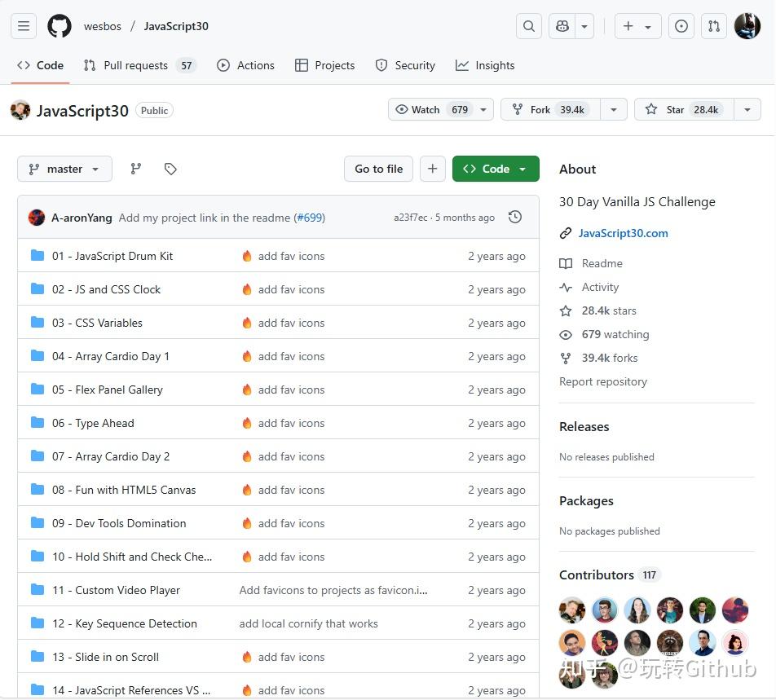Open the create new plus menu

click(637, 26)
